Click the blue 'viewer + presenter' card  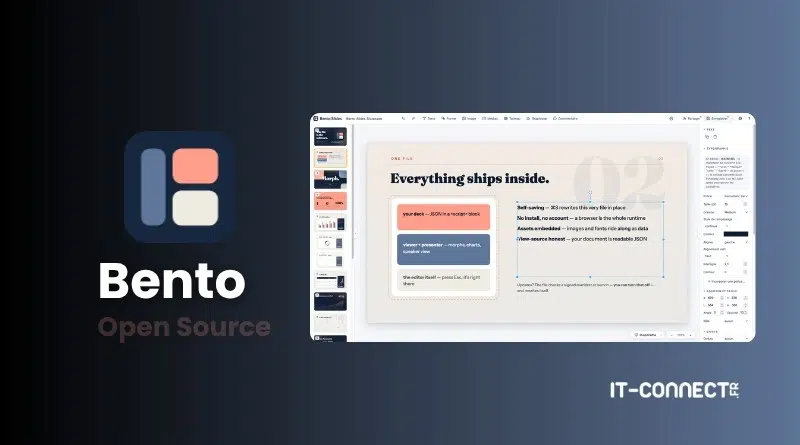443,250
